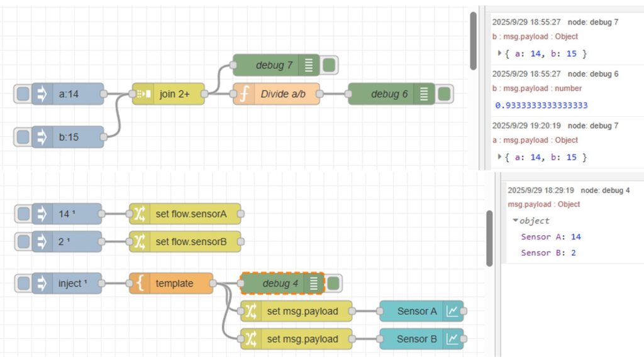Click the chart icon on Sensor B node
The width and height of the screenshot is (644, 362).
pyautogui.click(x=452, y=339)
